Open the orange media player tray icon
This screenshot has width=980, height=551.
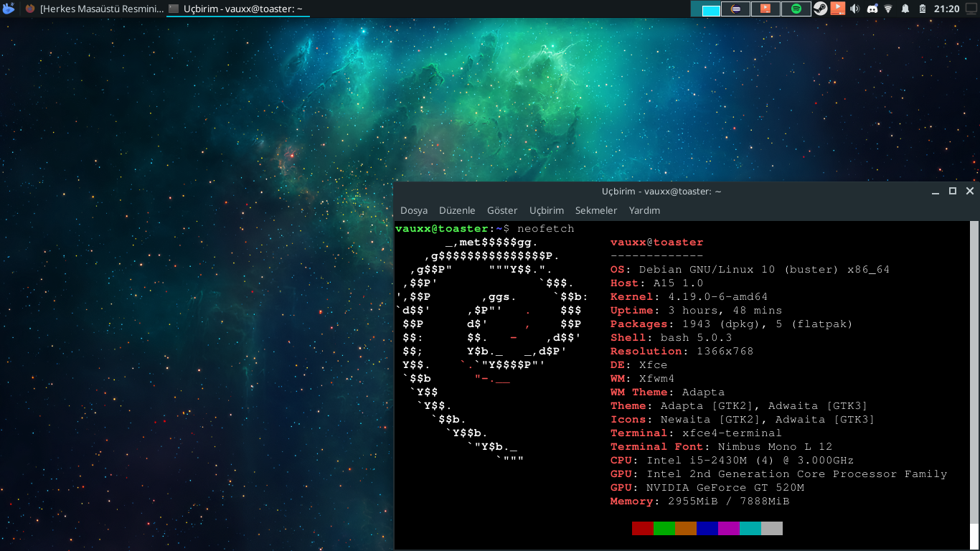pyautogui.click(x=837, y=9)
